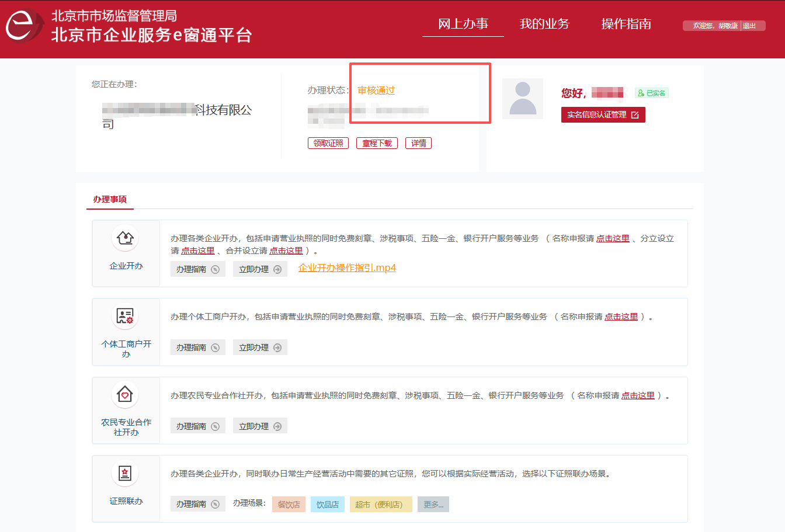Open the 个体工商户开办 icon
This screenshot has width=785, height=532.
125,316
